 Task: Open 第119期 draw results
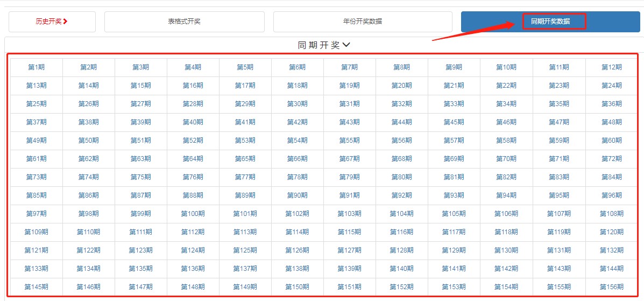[x=560, y=232]
